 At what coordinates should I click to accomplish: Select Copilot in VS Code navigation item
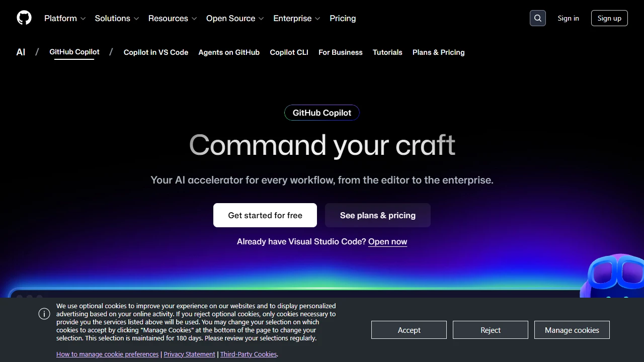pos(156,52)
